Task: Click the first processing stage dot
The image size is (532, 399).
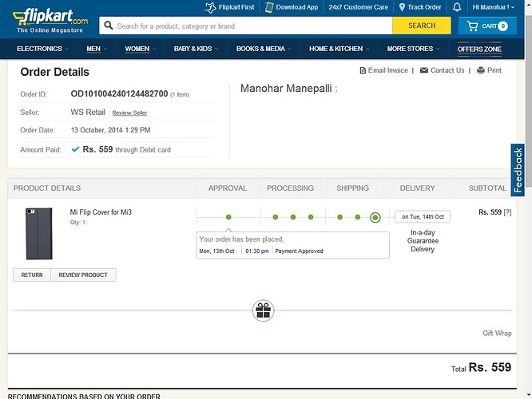Action: point(276,217)
